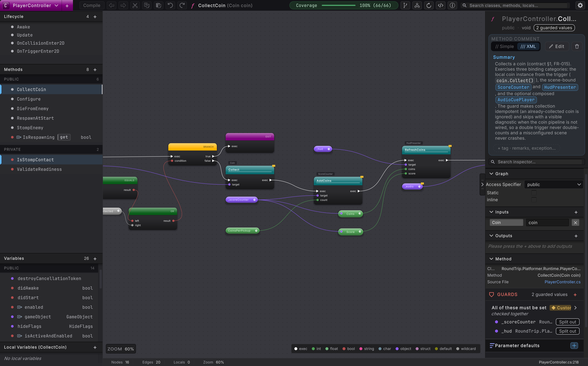The height and width of the screenshot is (366, 588).
Task: Click the ScoreCounter link in summary
Action: [513, 87]
